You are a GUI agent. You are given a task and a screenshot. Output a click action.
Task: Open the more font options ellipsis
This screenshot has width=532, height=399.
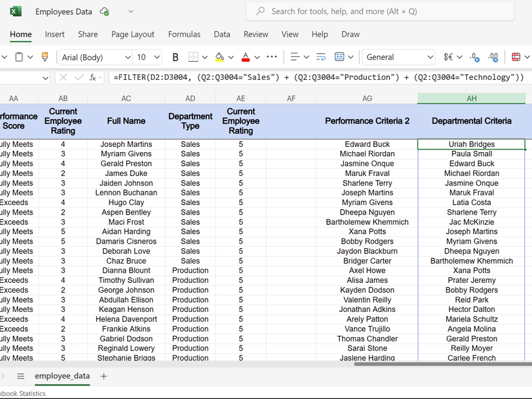[x=271, y=57]
